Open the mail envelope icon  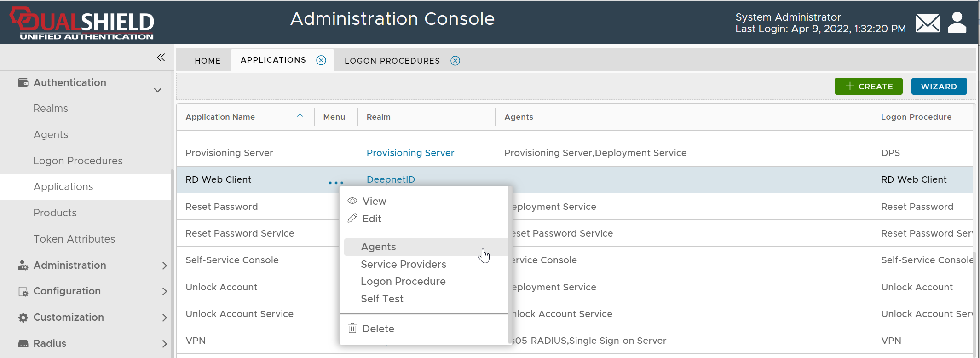click(928, 23)
